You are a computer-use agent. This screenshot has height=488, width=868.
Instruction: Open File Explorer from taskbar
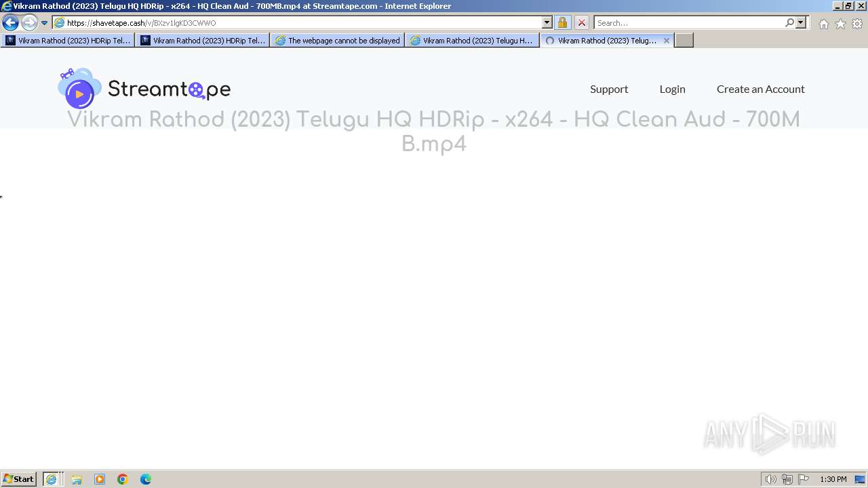click(77, 479)
